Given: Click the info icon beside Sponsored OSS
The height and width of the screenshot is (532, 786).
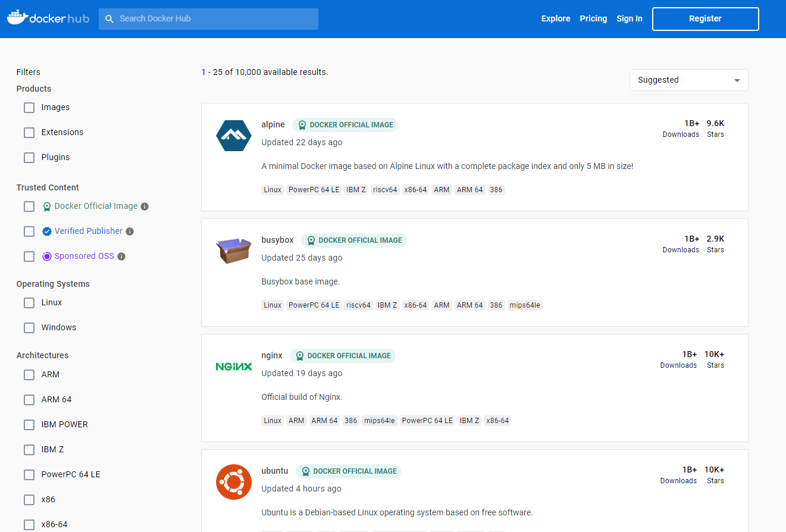Looking at the screenshot, I should [121, 256].
